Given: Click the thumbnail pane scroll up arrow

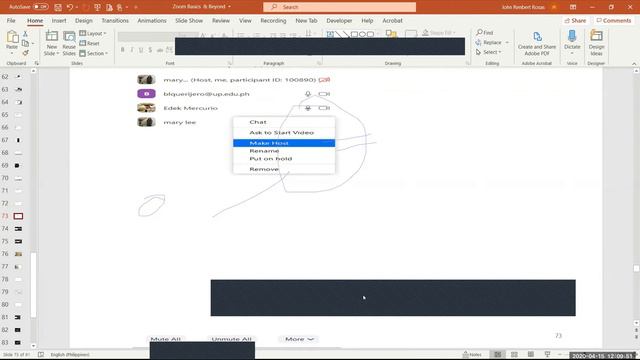Looking at the screenshot, I should click(33, 71).
